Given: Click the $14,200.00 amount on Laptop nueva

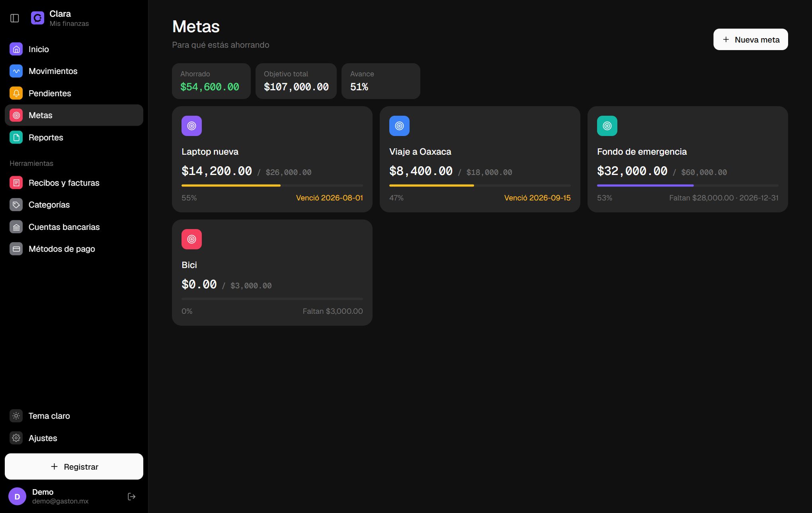Looking at the screenshot, I should tap(217, 171).
